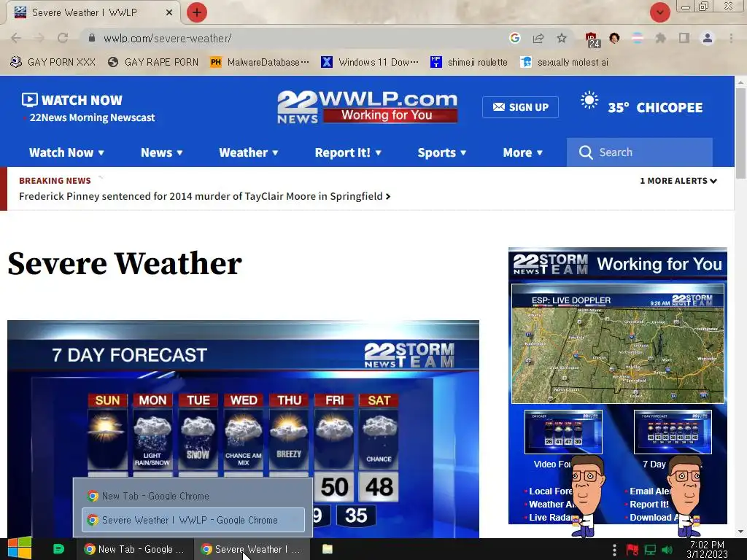Screen dimensions: 747x560
Task: Click the red tab search dropdown button
Action: click(659, 12)
